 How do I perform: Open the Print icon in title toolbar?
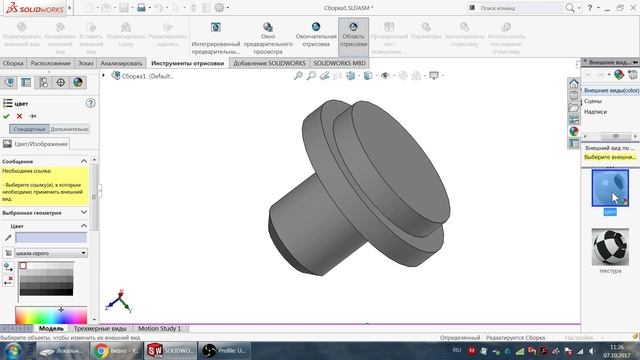point(141,8)
